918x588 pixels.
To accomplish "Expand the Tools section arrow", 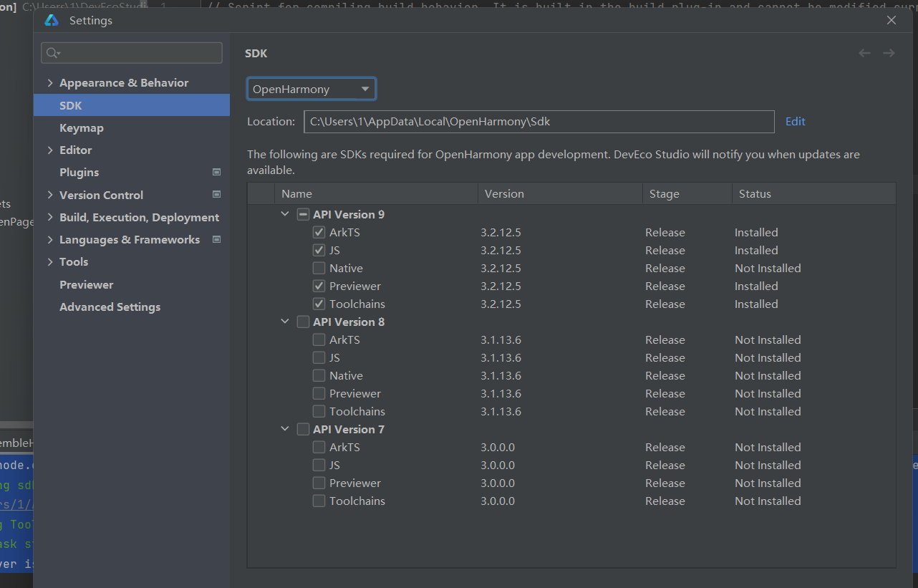I will tap(50, 261).
